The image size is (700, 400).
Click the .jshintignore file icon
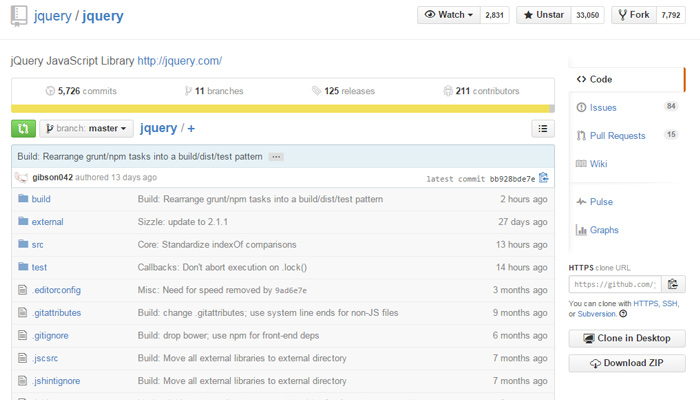click(22, 381)
